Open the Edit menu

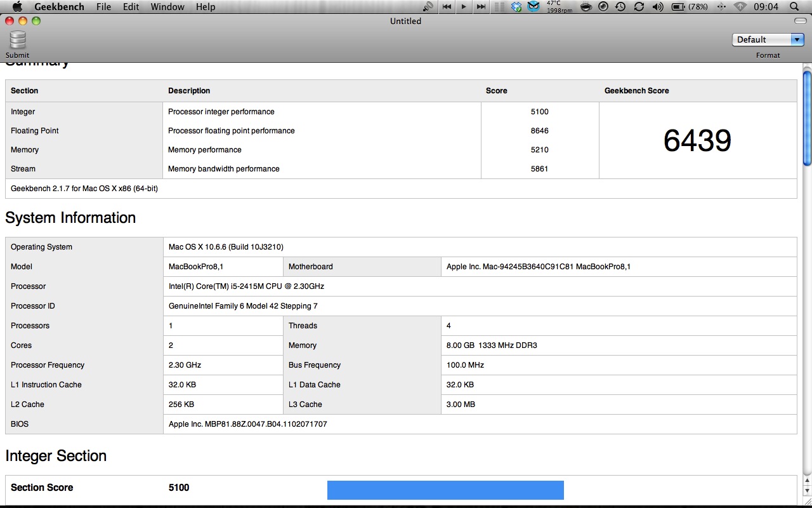click(x=131, y=6)
